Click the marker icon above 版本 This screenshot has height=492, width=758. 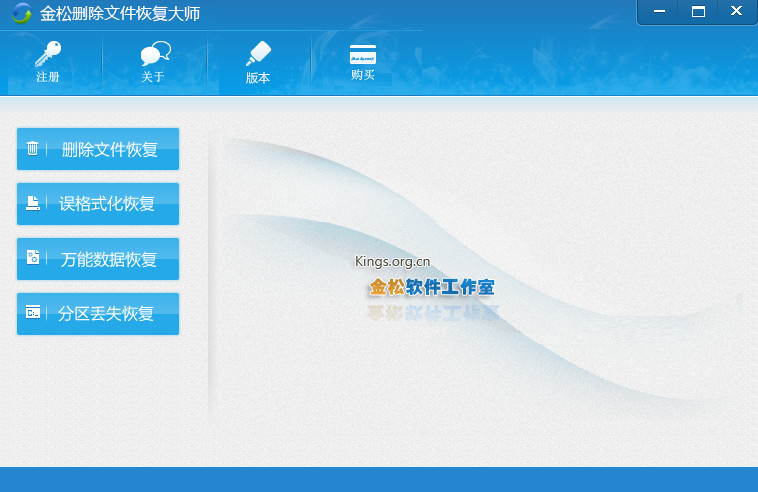tap(258, 54)
